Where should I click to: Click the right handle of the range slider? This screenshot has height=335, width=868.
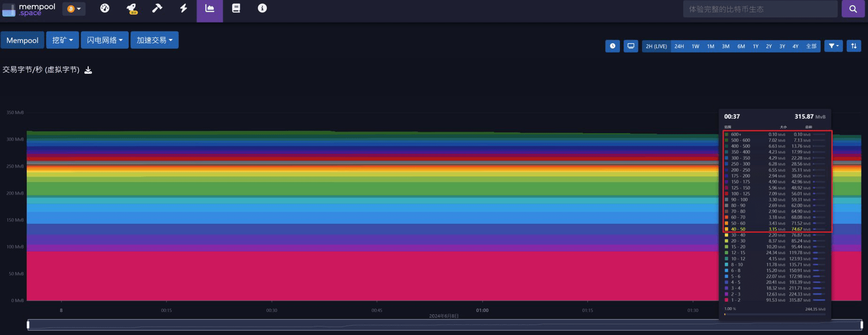coord(861,325)
